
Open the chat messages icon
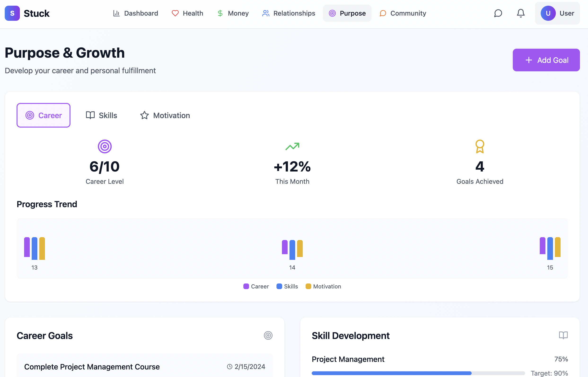(x=498, y=13)
